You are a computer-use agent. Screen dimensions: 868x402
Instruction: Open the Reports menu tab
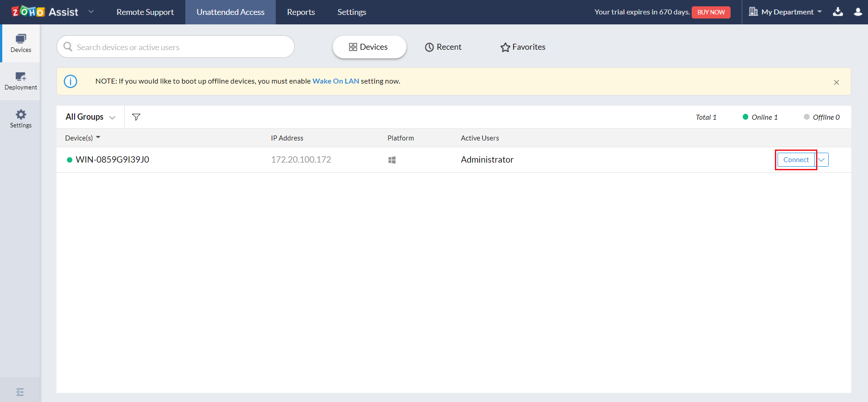click(x=301, y=12)
